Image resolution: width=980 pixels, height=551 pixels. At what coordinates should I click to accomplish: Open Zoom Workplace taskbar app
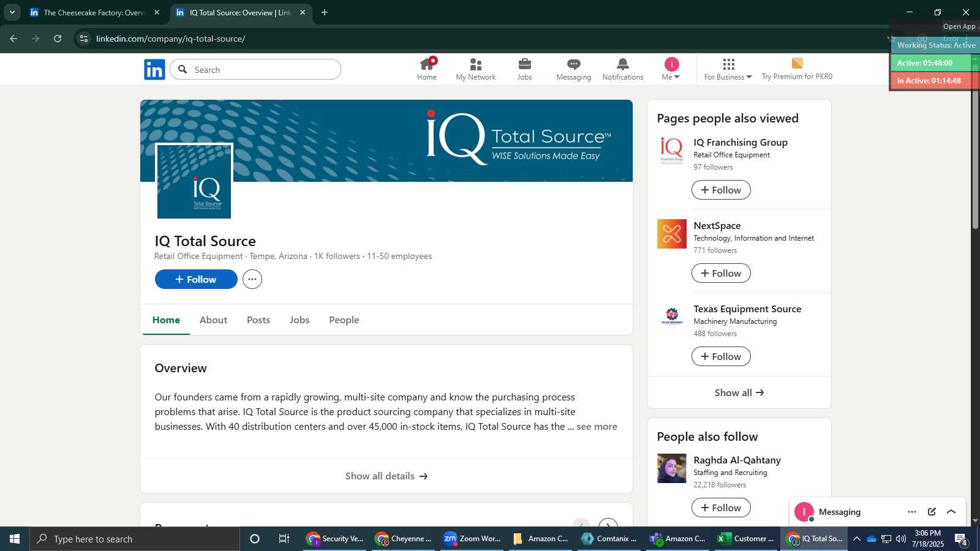coord(472,539)
